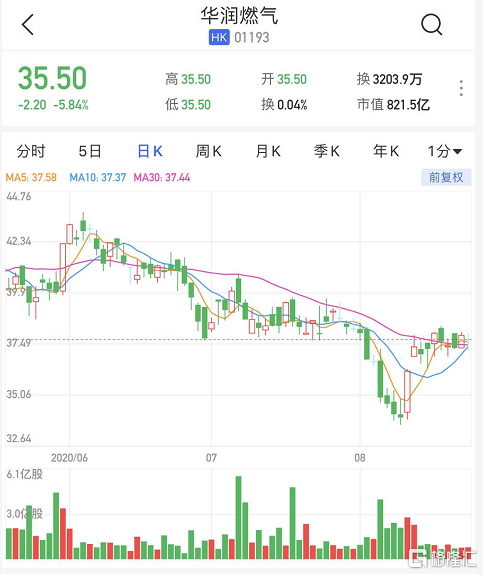Image resolution: width=483 pixels, height=575 pixels.
Task: Tap the 2020/06 date axis label
Action: pos(69,458)
